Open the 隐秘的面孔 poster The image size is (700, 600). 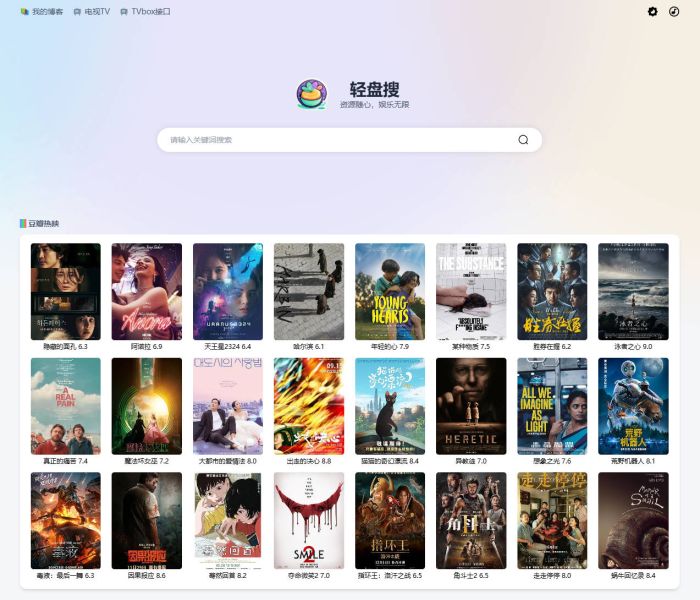[66, 292]
